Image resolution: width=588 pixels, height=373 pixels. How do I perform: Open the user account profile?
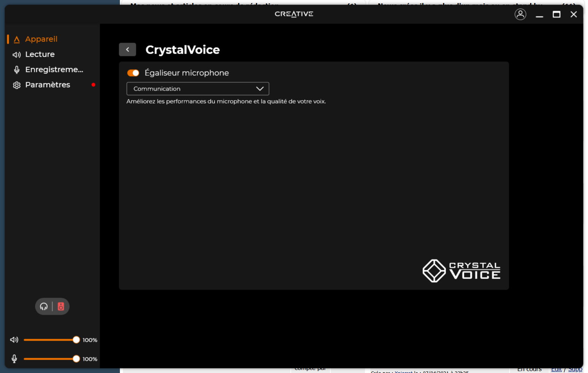[x=520, y=14]
